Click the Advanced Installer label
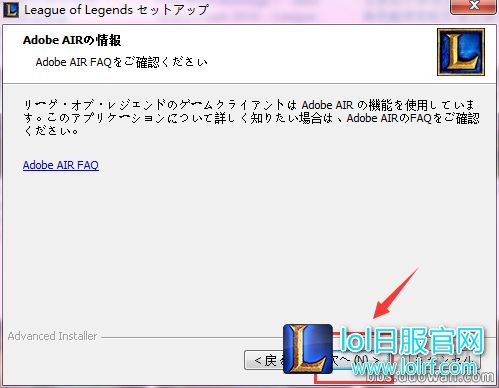This screenshot has width=499, height=388. coord(52,336)
